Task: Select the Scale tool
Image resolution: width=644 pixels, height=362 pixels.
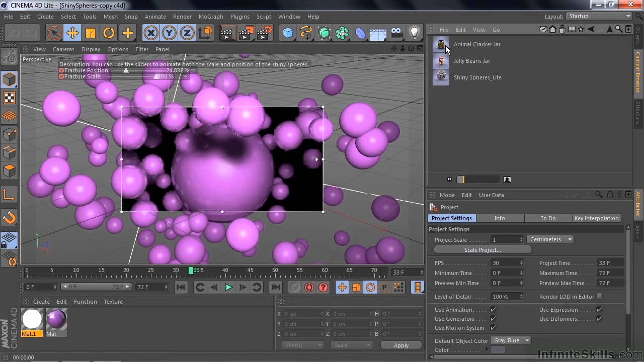Action: tap(91, 34)
